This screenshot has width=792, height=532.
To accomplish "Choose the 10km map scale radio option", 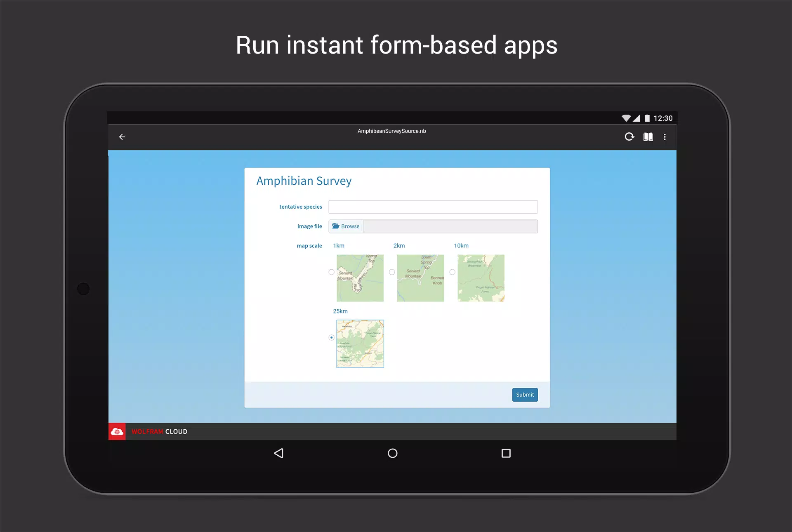I will [453, 272].
